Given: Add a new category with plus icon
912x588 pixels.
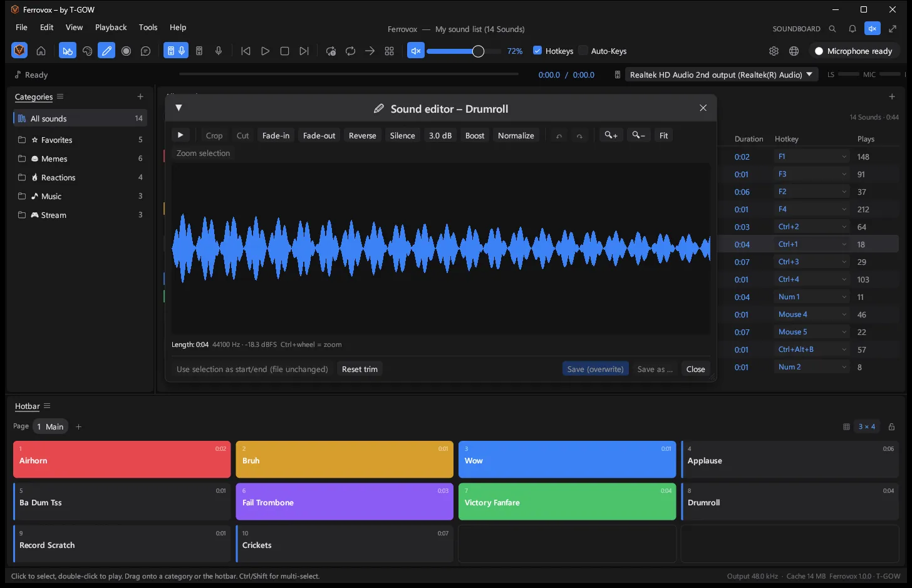Looking at the screenshot, I should click(140, 96).
